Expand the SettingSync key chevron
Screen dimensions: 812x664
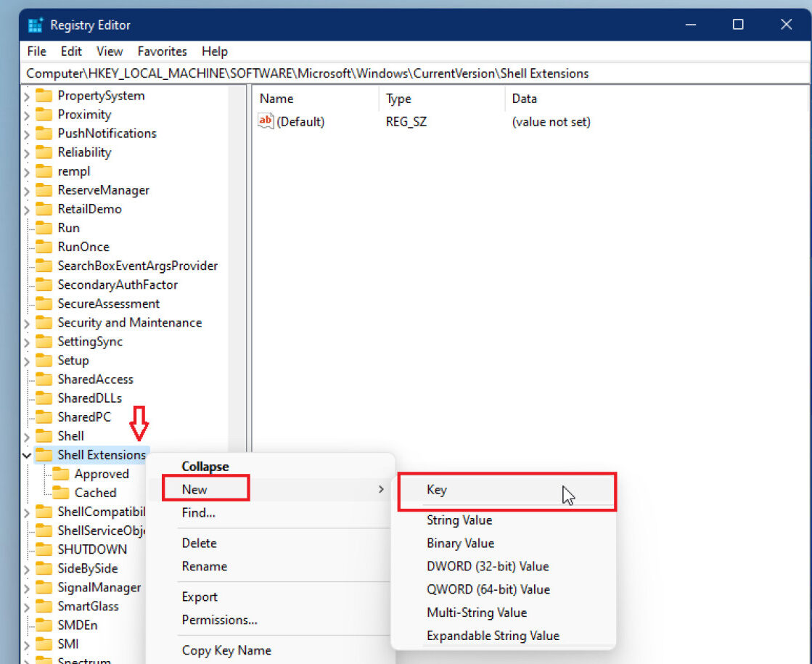[28, 342]
